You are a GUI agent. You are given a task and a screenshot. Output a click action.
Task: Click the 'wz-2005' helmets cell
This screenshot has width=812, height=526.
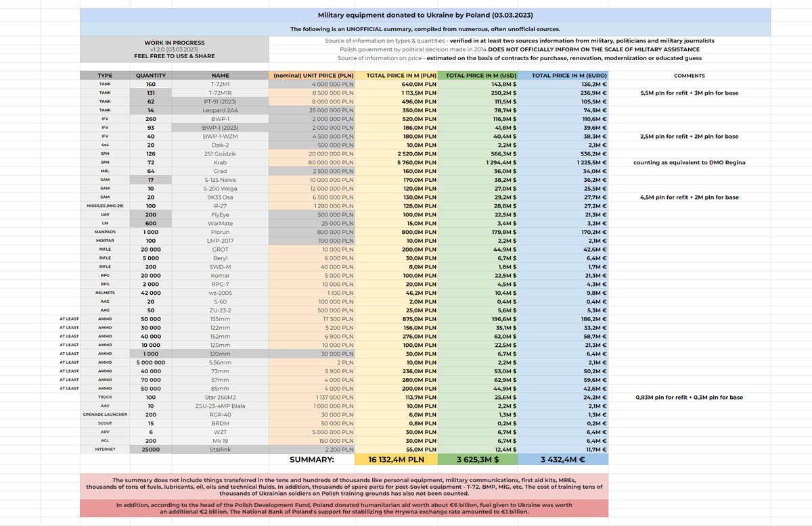pyautogui.click(x=220, y=292)
